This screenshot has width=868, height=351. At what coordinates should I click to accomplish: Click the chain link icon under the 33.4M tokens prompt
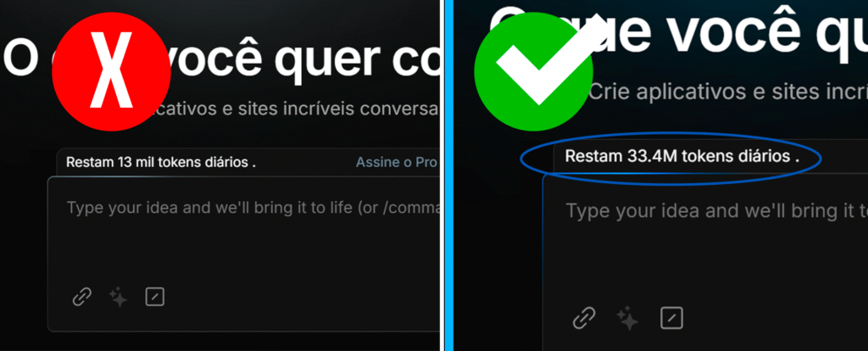point(583,318)
